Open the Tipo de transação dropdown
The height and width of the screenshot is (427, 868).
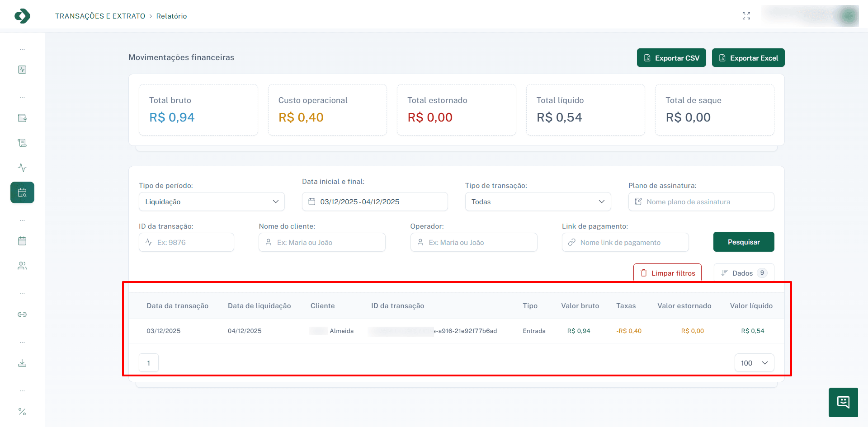point(538,202)
